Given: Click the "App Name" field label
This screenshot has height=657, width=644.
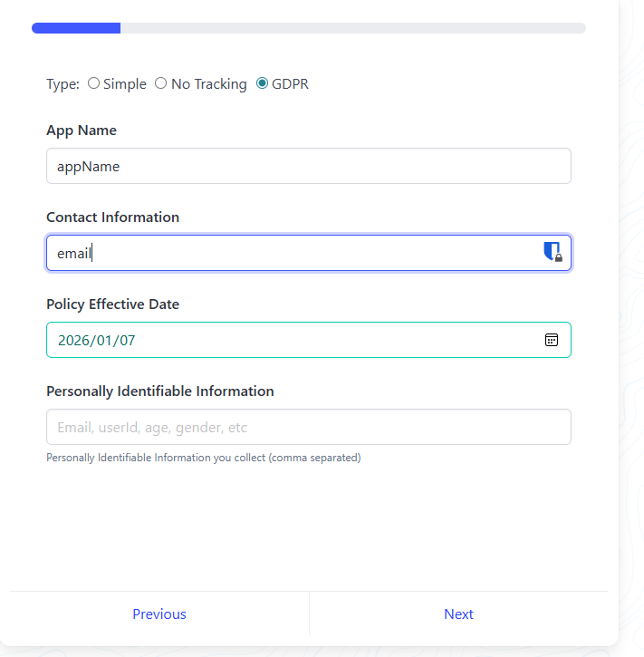Looking at the screenshot, I should (x=82, y=130).
